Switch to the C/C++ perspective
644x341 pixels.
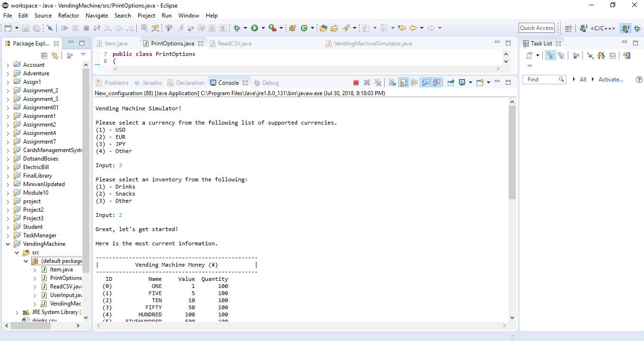(598, 28)
